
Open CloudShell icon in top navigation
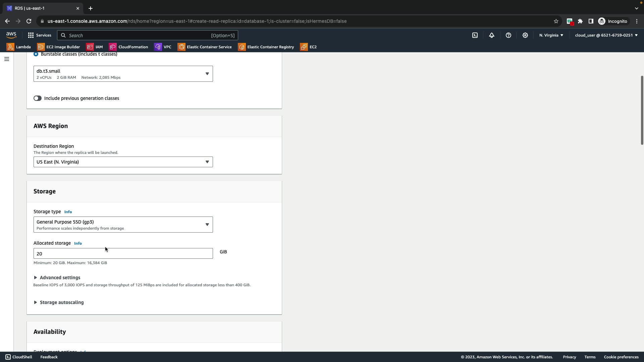(475, 35)
